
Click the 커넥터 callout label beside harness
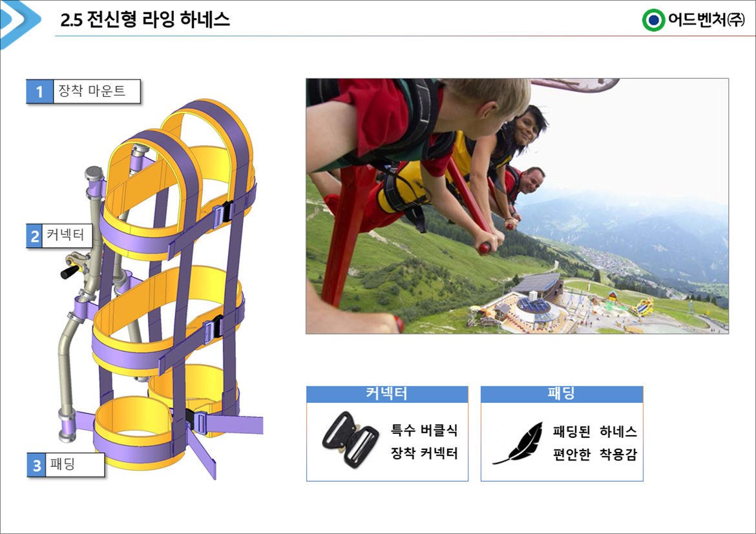[67, 236]
